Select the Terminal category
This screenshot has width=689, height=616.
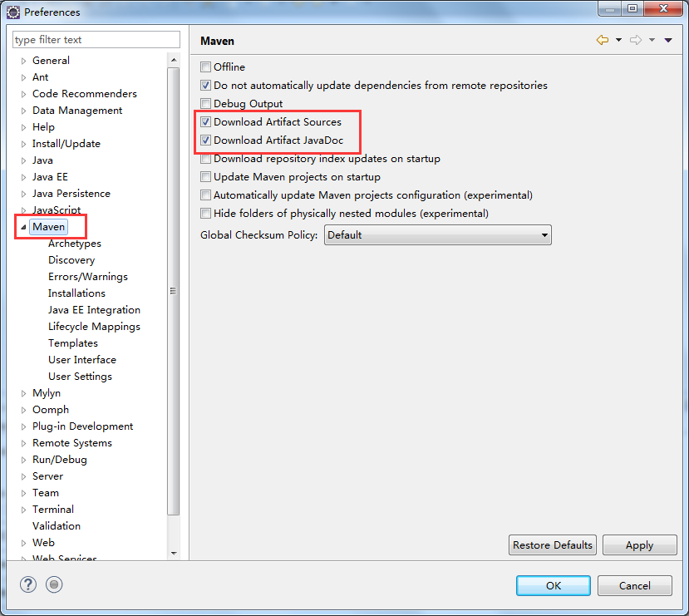[x=53, y=510]
